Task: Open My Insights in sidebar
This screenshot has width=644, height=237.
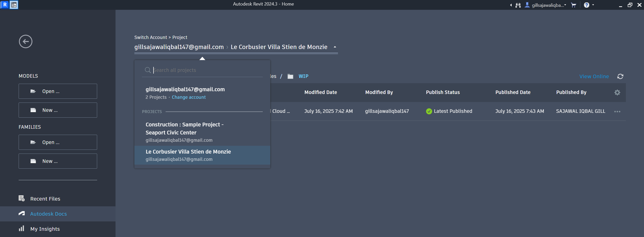Action: pos(58,229)
